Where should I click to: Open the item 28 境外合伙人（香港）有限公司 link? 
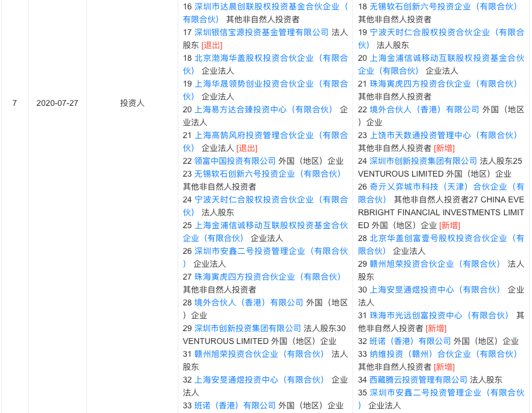[248, 302]
